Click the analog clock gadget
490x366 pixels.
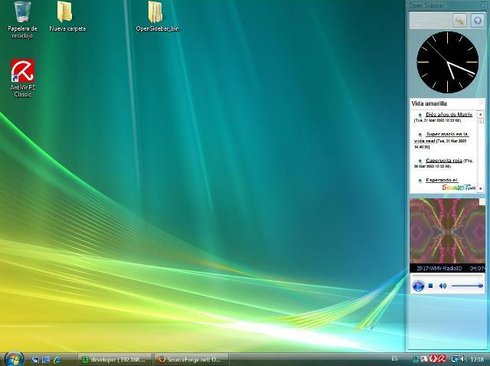[x=448, y=62]
